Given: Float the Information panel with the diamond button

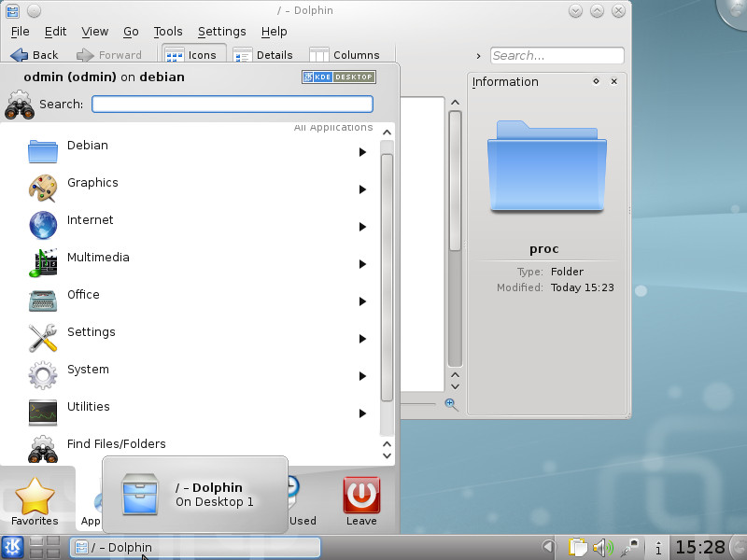Looking at the screenshot, I should [596, 81].
